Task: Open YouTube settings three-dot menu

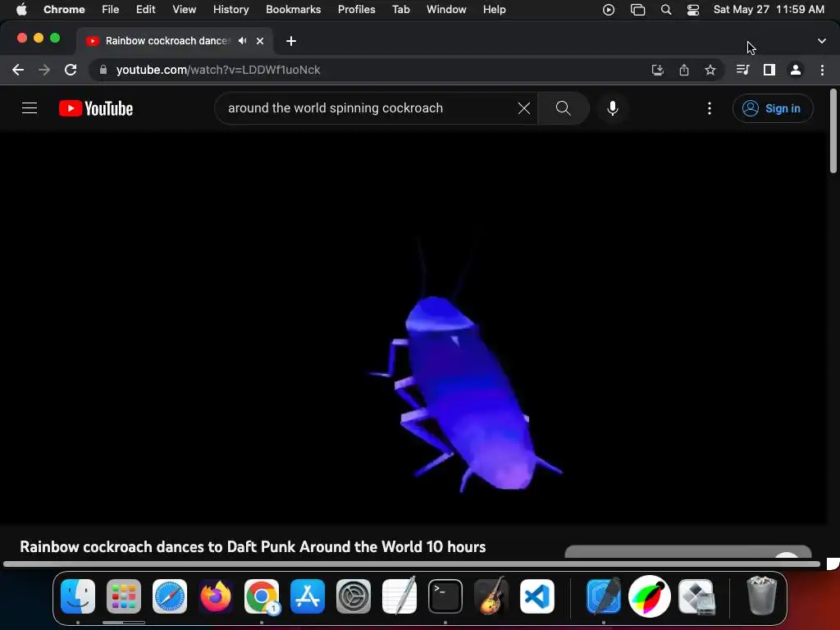Action: coord(710,108)
